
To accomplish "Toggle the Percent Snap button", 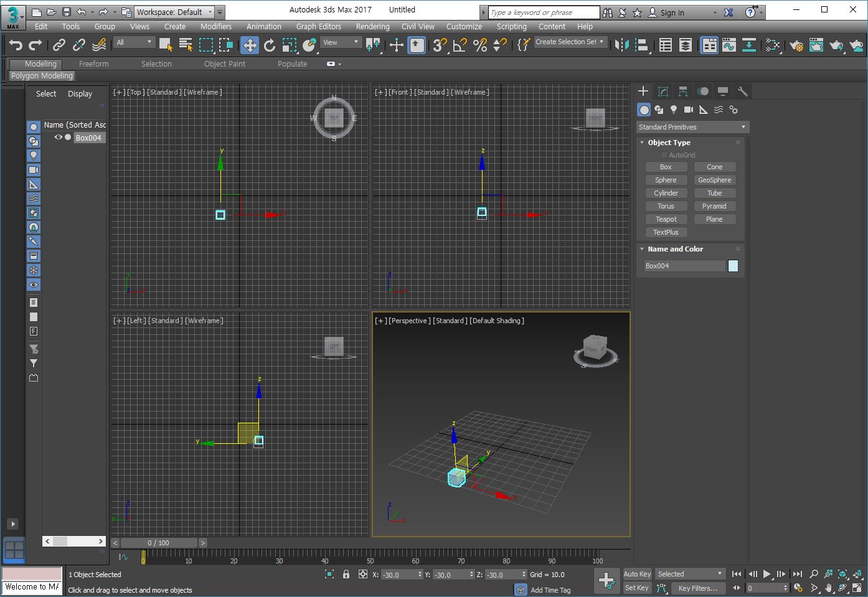I will (480, 45).
